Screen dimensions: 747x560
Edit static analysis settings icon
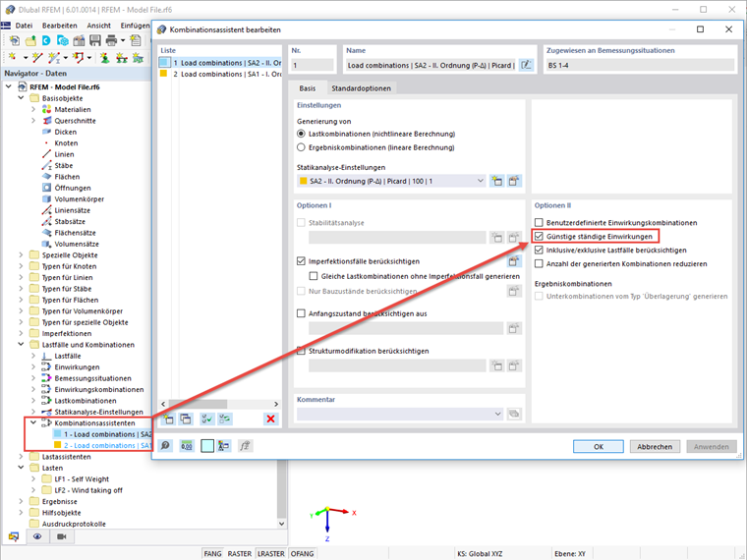click(x=514, y=181)
